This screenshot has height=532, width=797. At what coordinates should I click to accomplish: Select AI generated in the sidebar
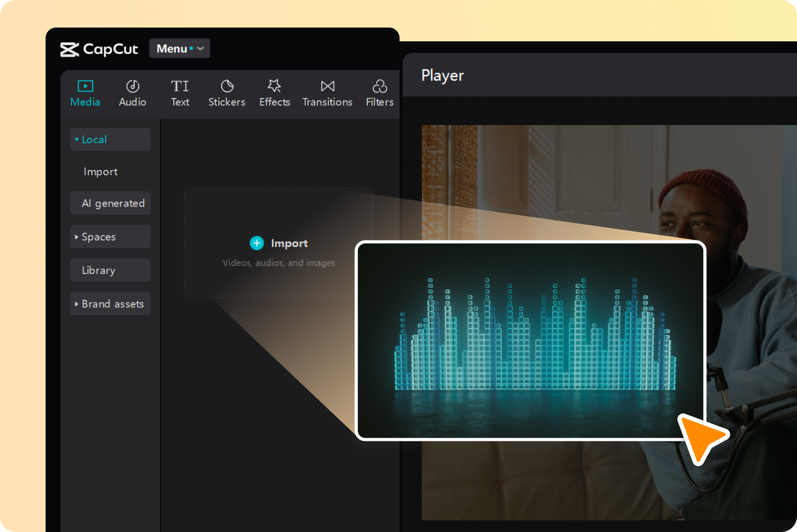(x=110, y=203)
